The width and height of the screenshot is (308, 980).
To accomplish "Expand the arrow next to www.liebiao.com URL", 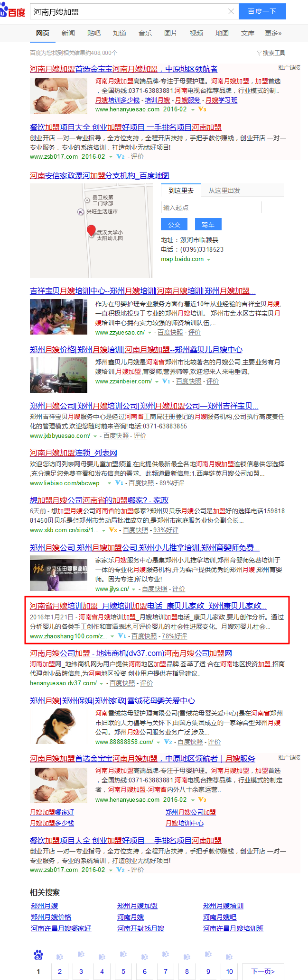I will click(x=110, y=483).
